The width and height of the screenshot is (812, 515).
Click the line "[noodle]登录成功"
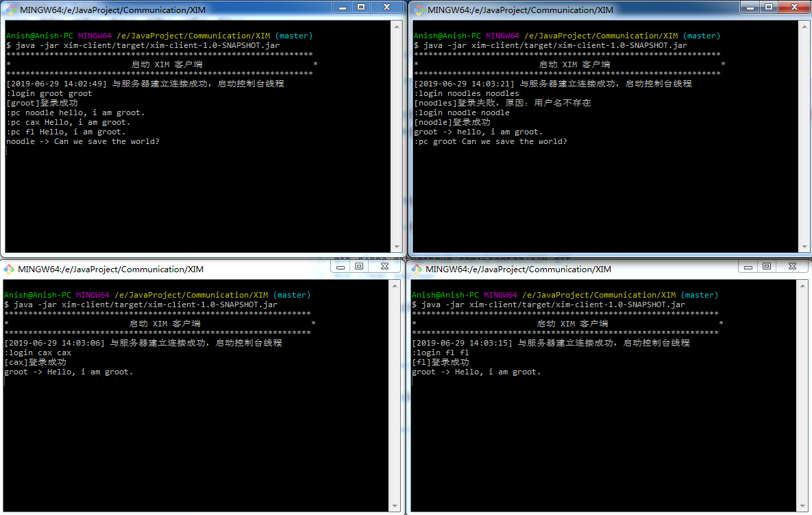pyautogui.click(x=452, y=122)
